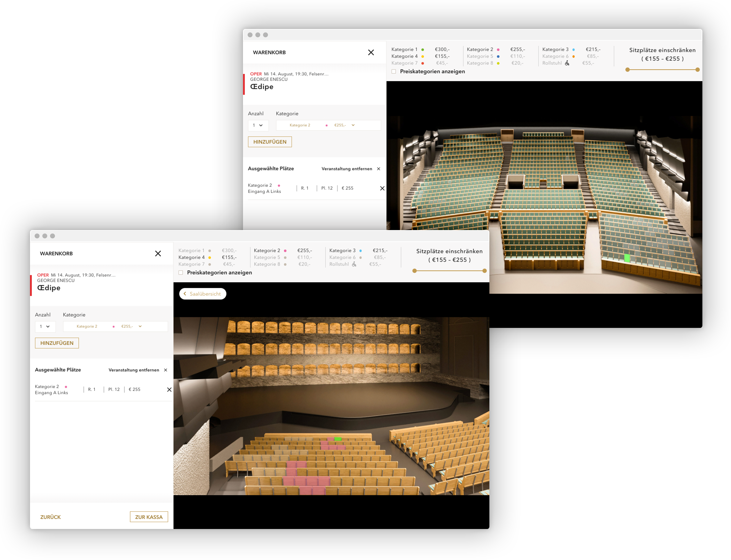
Task: Remove selected seat in back window
Action: 382,188
